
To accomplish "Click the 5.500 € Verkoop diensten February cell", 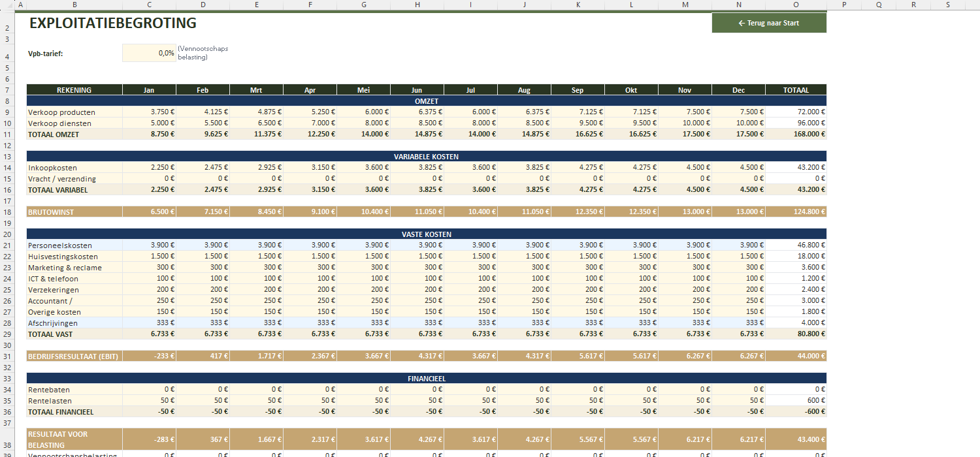I will [x=203, y=123].
